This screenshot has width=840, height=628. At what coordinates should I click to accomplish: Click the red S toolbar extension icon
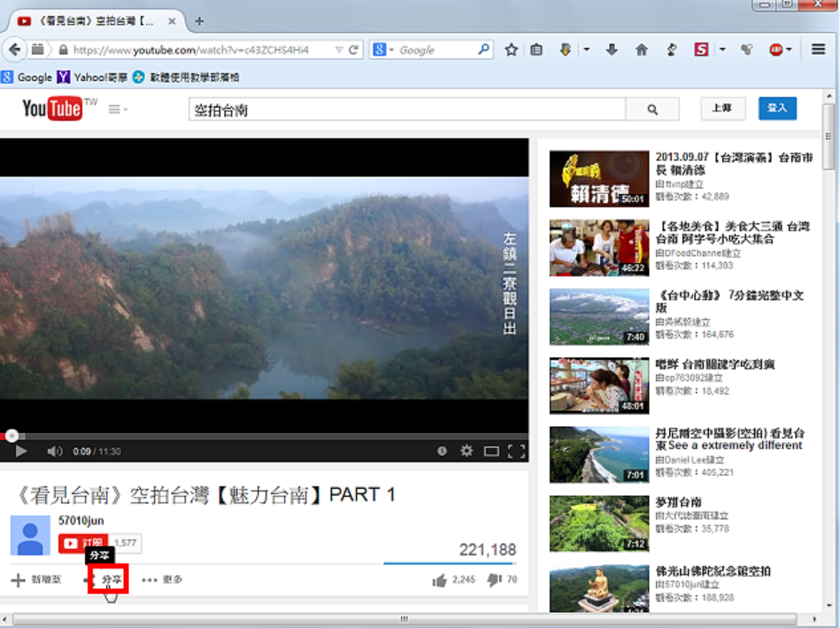pos(701,50)
